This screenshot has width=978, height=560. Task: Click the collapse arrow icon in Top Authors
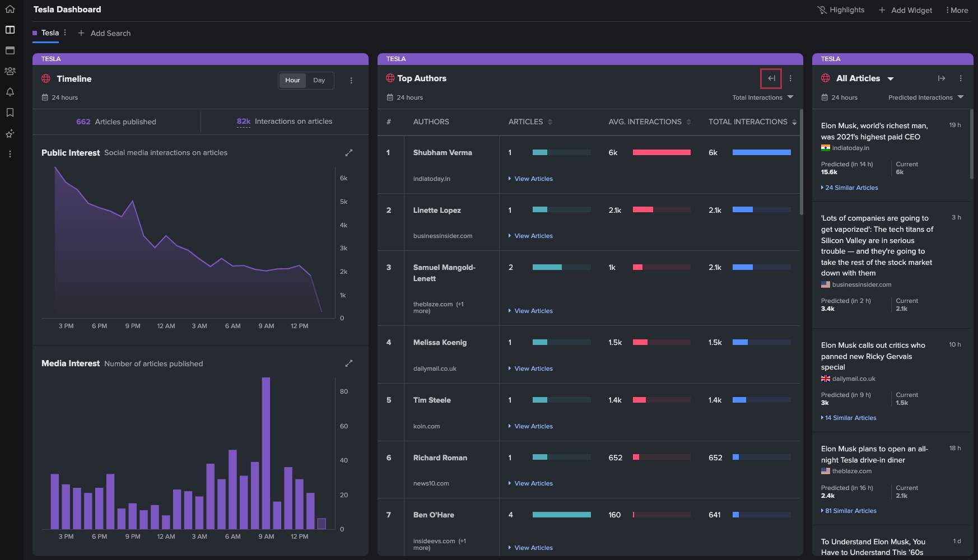(x=771, y=78)
